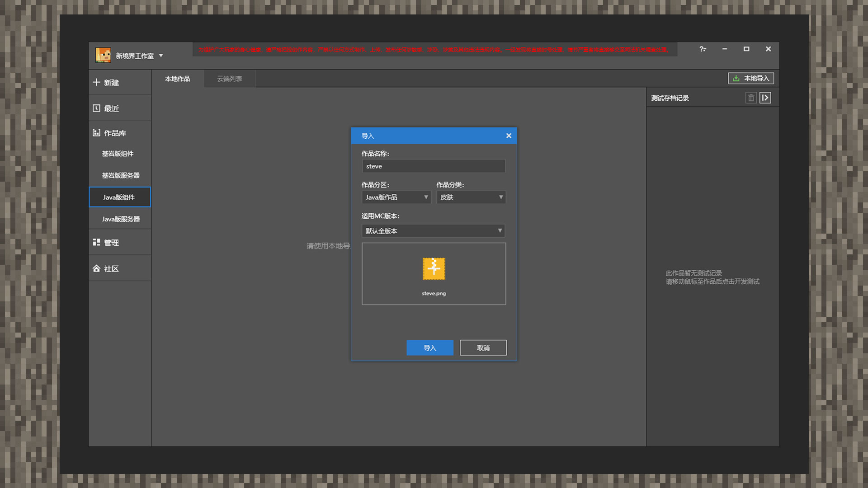Select Java版组件 in the sidebar

(120, 197)
